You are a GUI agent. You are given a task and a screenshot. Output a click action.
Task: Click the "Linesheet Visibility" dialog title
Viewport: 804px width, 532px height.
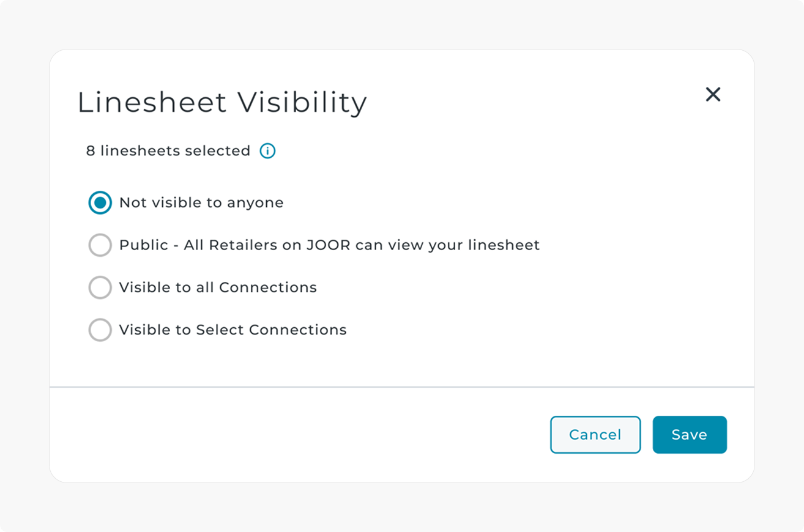pos(222,102)
